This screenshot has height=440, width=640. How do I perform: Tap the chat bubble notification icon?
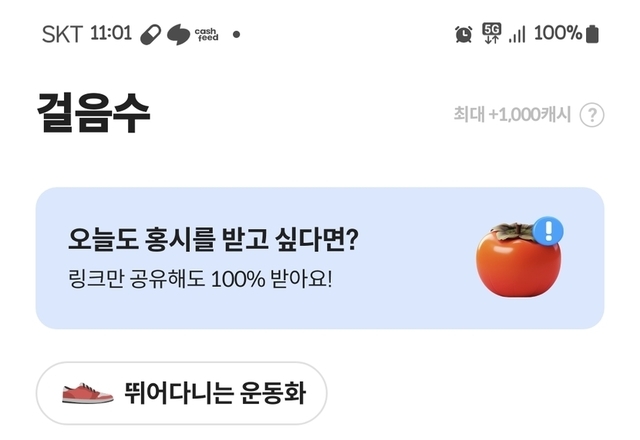click(x=178, y=34)
